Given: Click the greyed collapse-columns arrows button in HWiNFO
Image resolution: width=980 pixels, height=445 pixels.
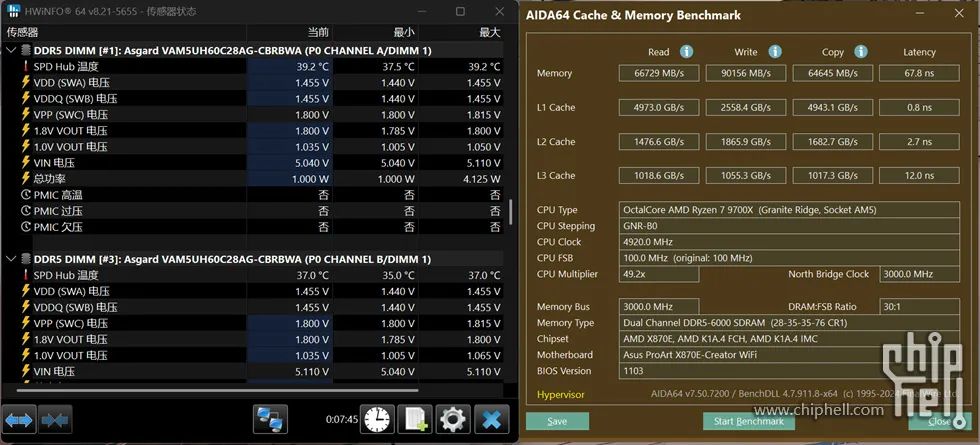Looking at the screenshot, I should click(56, 419).
